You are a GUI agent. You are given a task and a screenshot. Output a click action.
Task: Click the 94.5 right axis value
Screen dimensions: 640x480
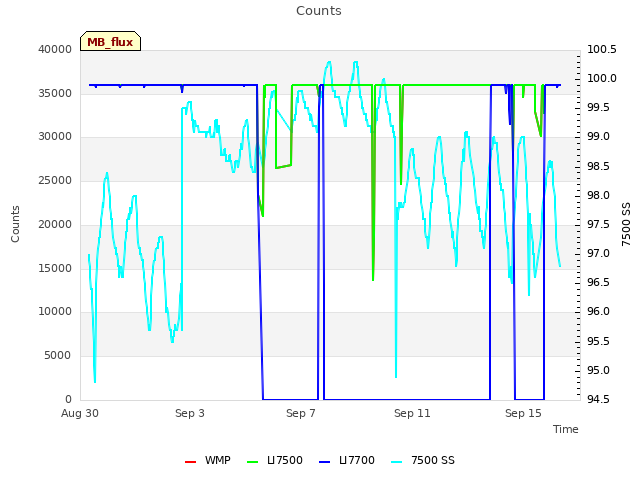[x=598, y=399]
